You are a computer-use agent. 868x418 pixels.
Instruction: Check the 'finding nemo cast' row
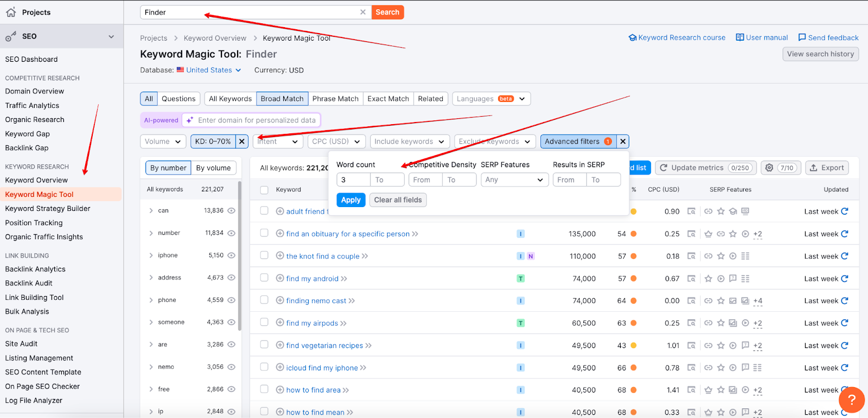[x=264, y=299]
